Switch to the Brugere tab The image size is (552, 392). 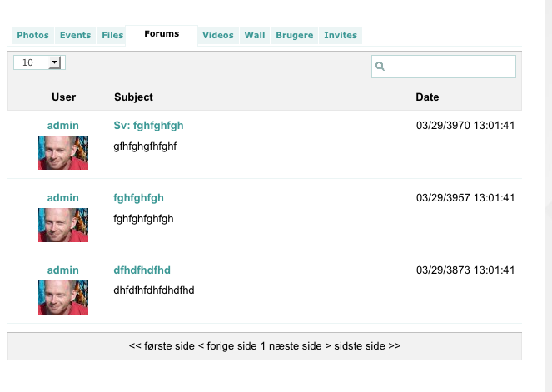294,36
